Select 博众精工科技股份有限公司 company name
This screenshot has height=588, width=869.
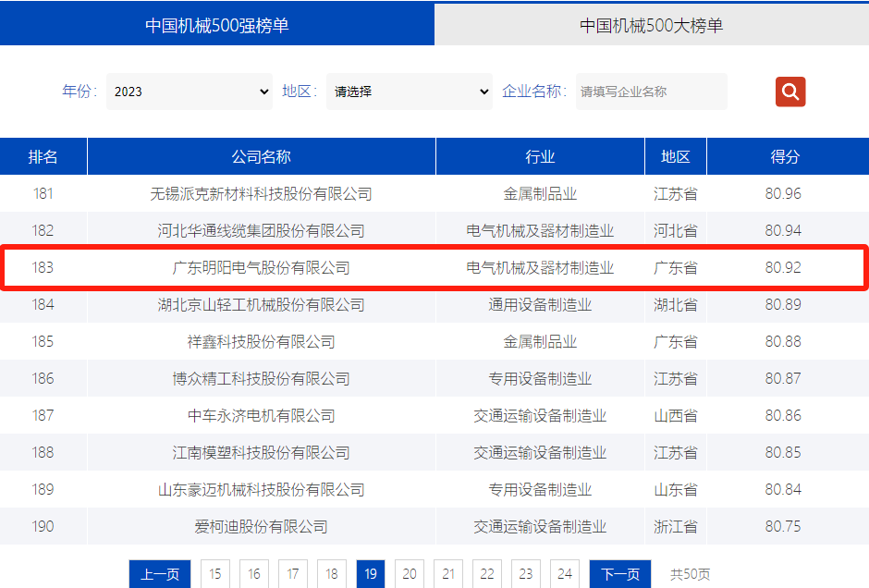[261, 379]
